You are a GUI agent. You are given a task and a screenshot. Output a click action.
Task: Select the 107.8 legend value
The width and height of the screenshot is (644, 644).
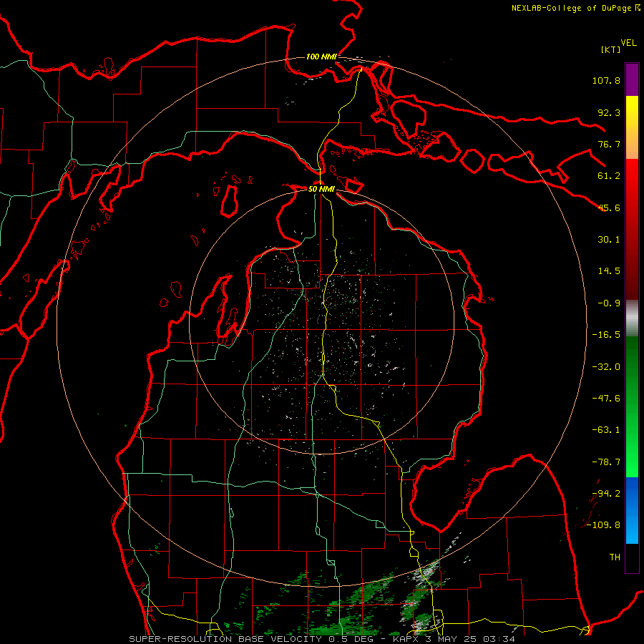point(606,80)
